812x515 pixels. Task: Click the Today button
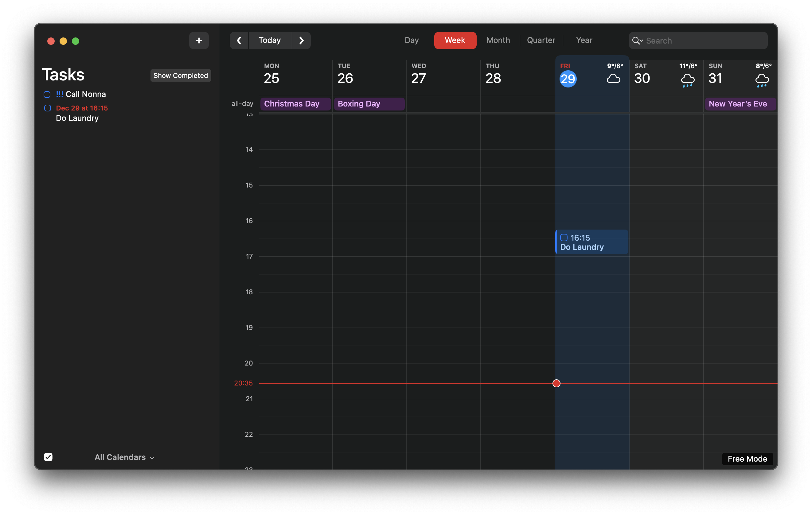pos(269,40)
